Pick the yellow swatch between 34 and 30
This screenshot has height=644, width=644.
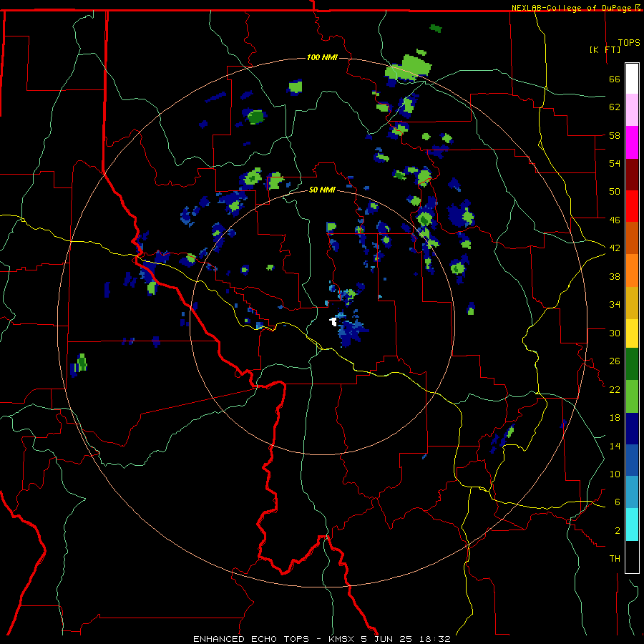(632, 333)
